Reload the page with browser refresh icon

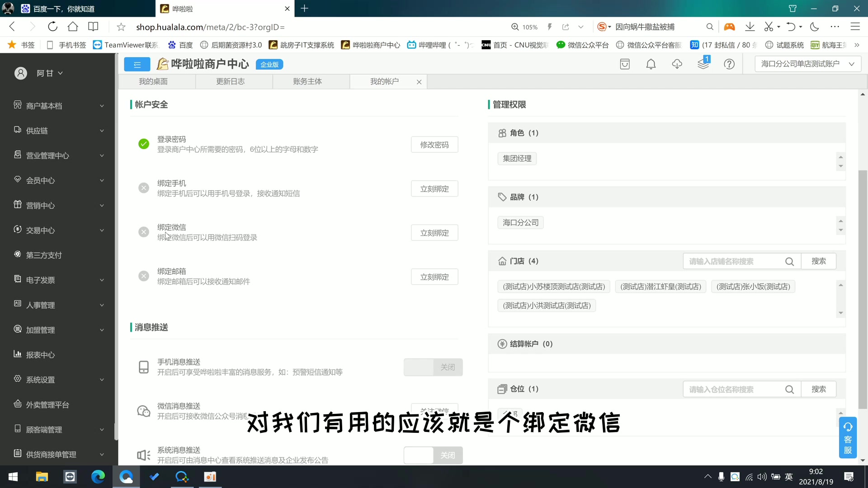tap(52, 27)
